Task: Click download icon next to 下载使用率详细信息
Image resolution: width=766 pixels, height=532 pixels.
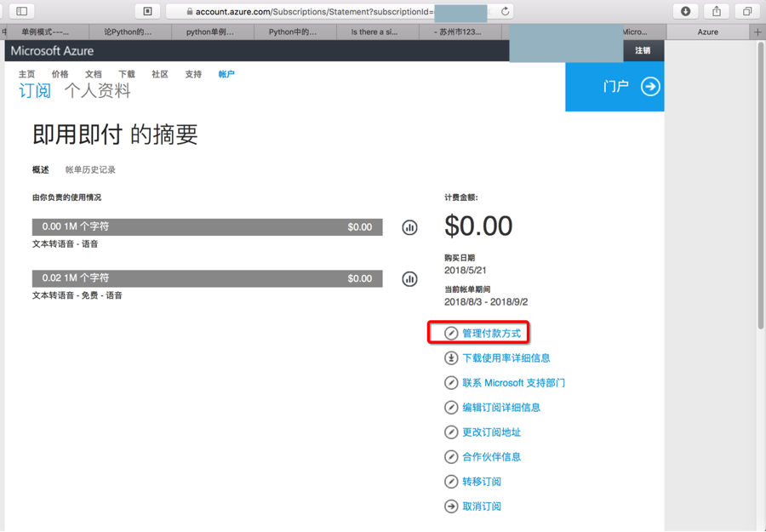Action: click(451, 358)
